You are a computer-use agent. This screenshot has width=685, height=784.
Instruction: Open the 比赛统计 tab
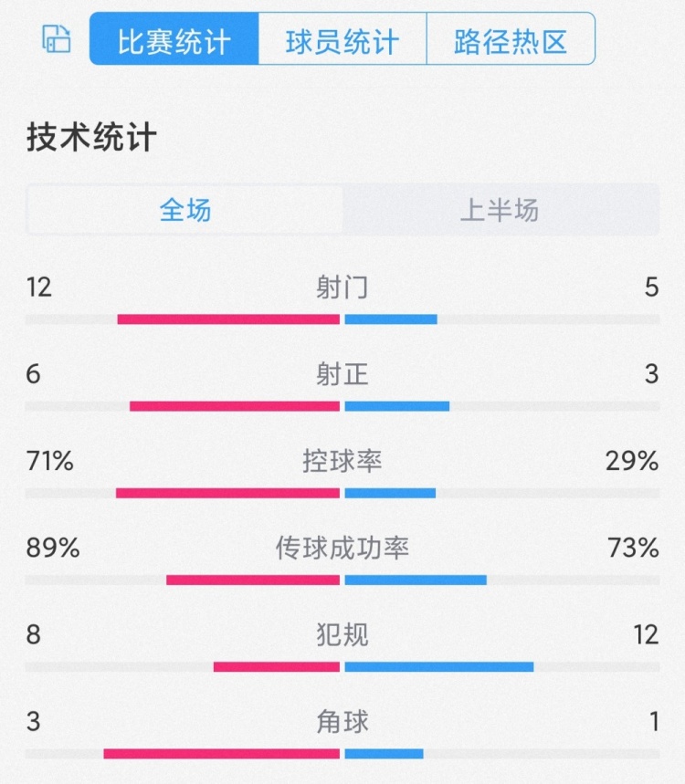click(x=174, y=41)
